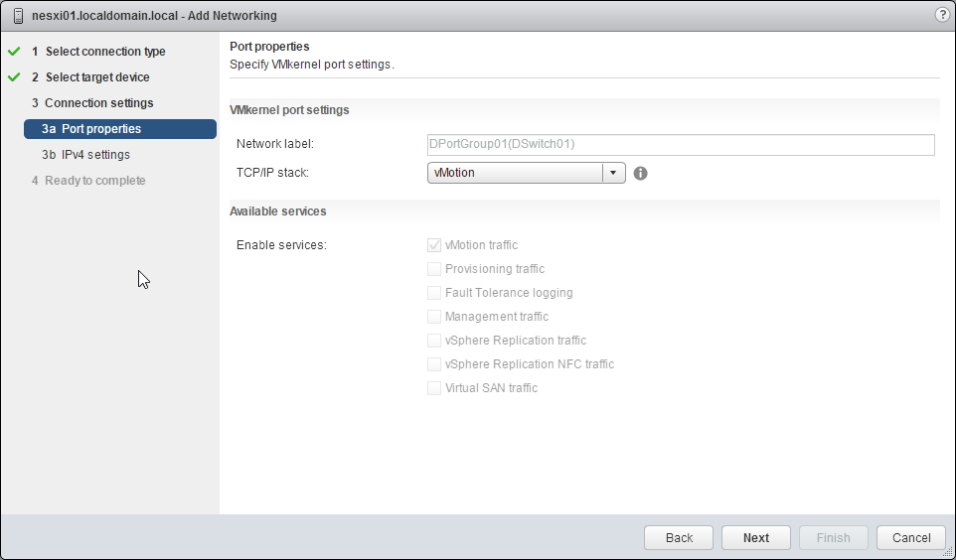The width and height of the screenshot is (956, 560).
Task: Click green checkmark for Select target device
Action: [x=14, y=77]
